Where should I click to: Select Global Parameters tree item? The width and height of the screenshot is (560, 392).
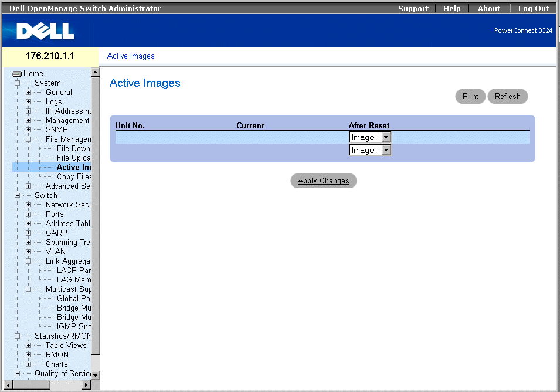click(x=73, y=298)
